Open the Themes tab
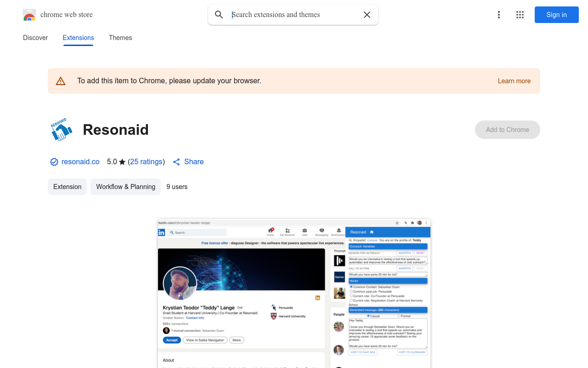Screen dimensions: 588x368 point(120,38)
